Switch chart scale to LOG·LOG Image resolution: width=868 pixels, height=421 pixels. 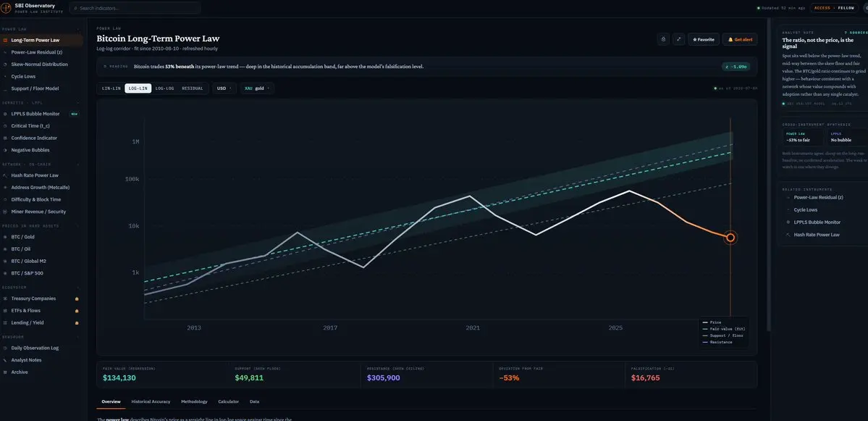click(164, 88)
